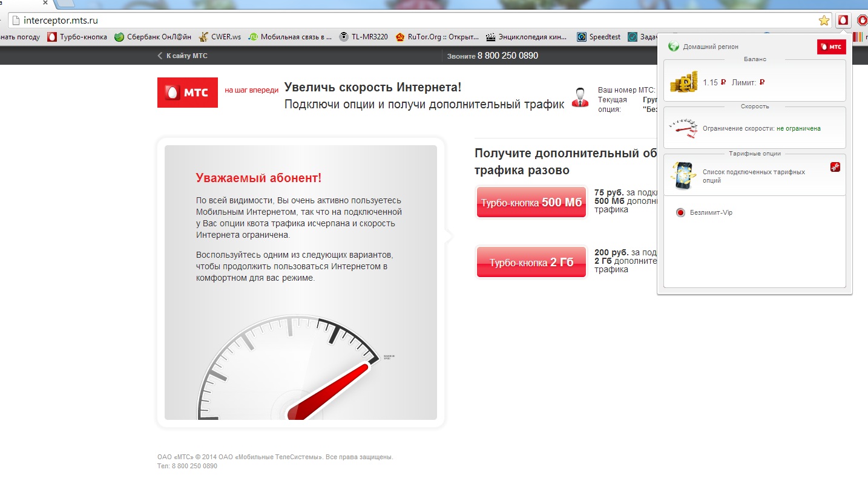Viewport: 868px width, 484px height.
Task: Click the Увеличь скорость Интернета! heading
Action: 373,87
